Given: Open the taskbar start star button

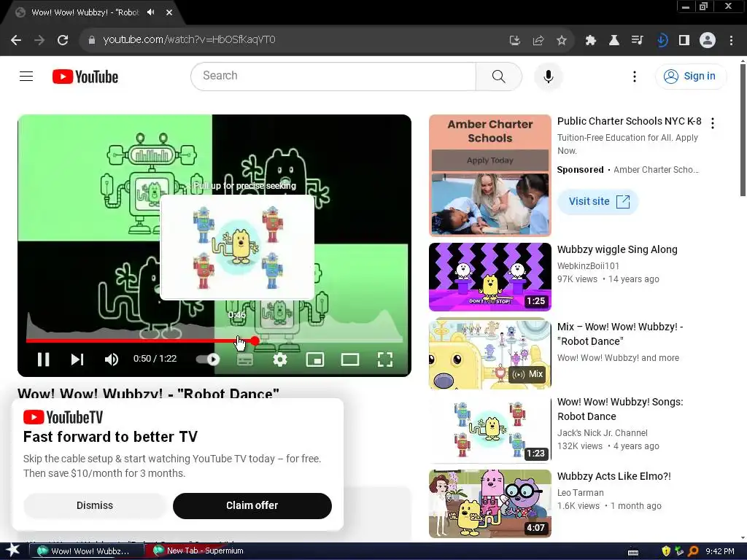Looking at the screenshot, I should point(12,551).
